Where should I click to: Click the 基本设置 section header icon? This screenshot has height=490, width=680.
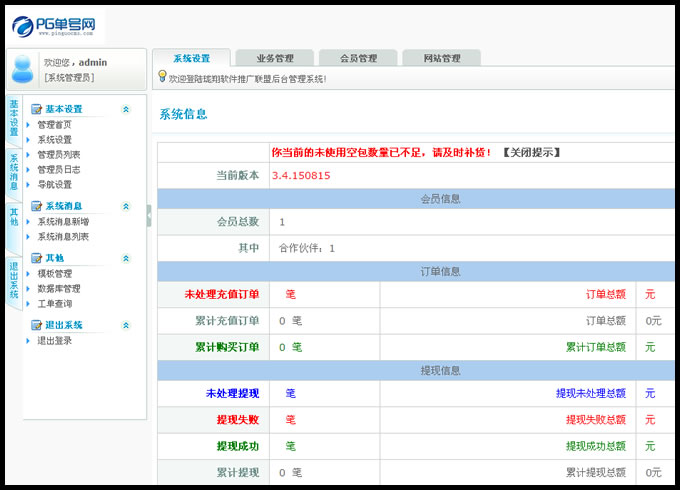point(37,109)
